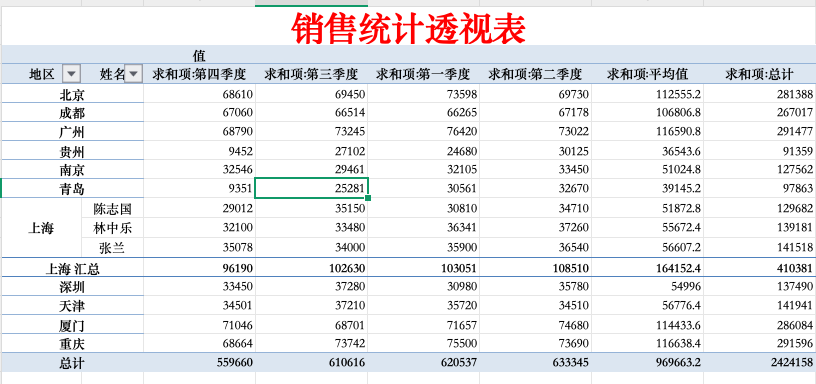Open the 姓名 filter dropdown
The image size is (816, 384).
(x=134, y=74)
